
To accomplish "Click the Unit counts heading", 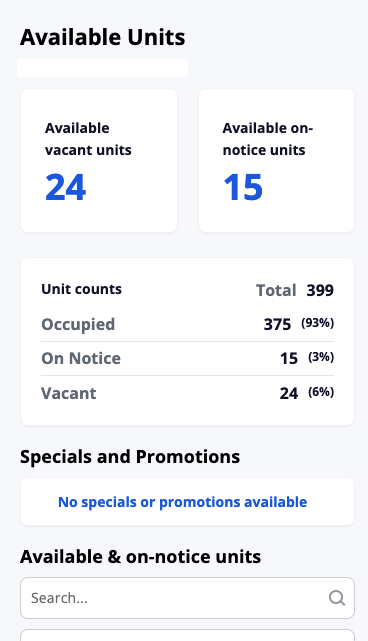I will pos(81,289).
